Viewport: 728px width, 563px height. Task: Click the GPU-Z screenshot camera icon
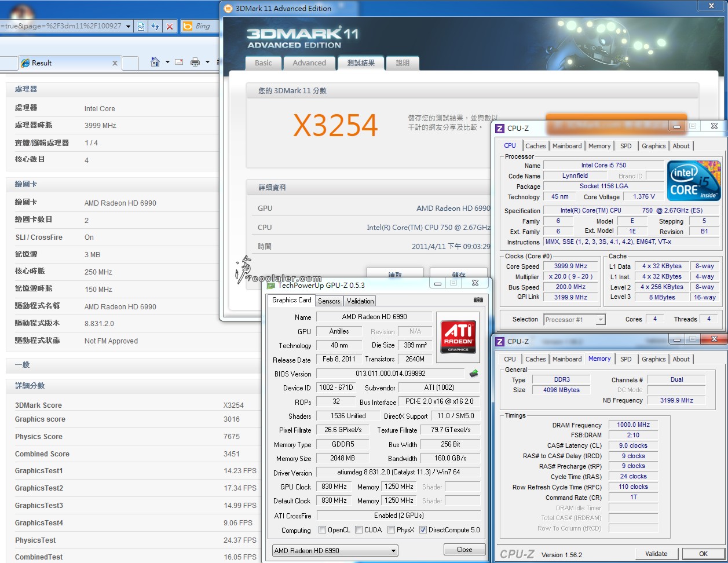[x=478, y=300]
